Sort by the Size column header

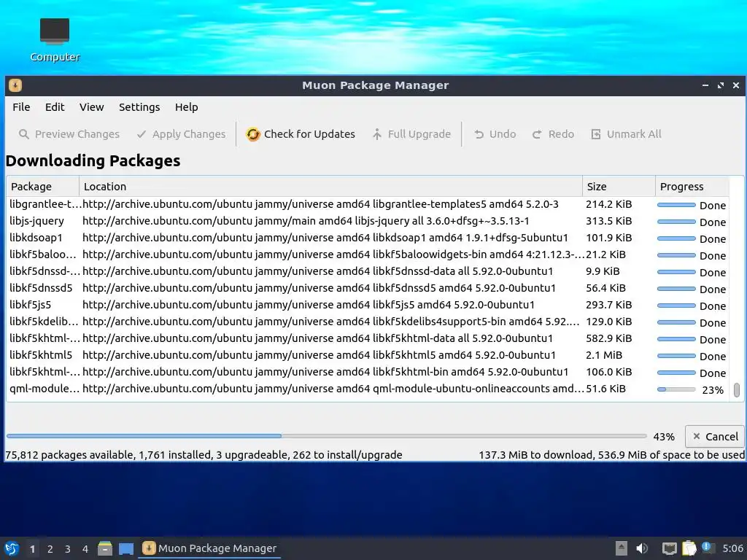click(x=619, y=187)
